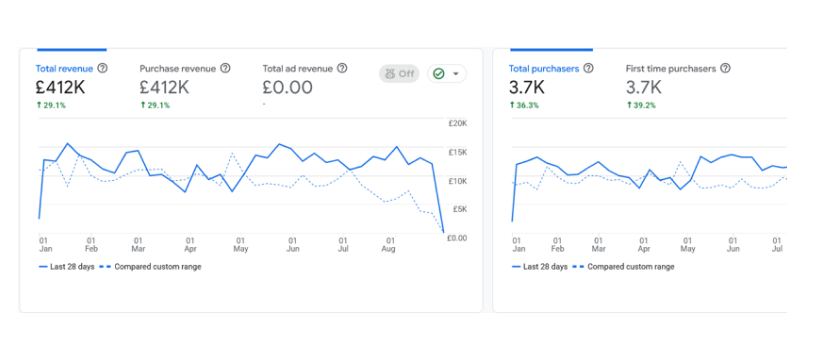
Task: Click the £20K axis label
Action: point(458,123)
